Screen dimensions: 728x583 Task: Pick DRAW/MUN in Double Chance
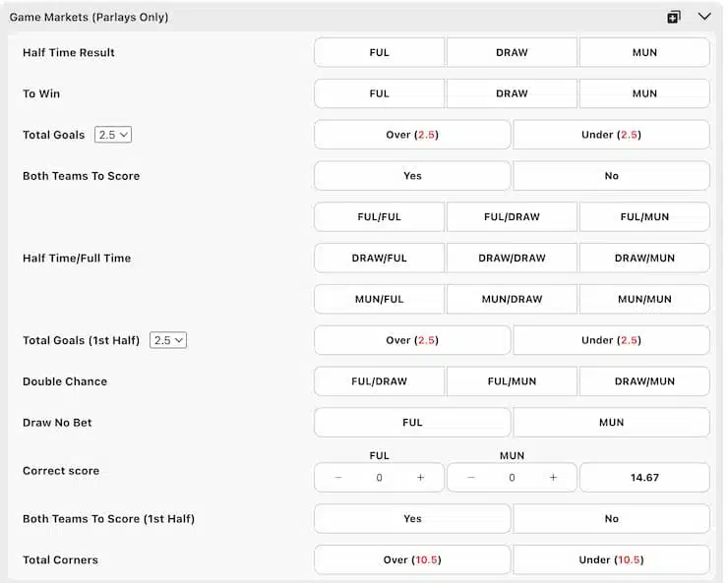[x=644, y=381]
